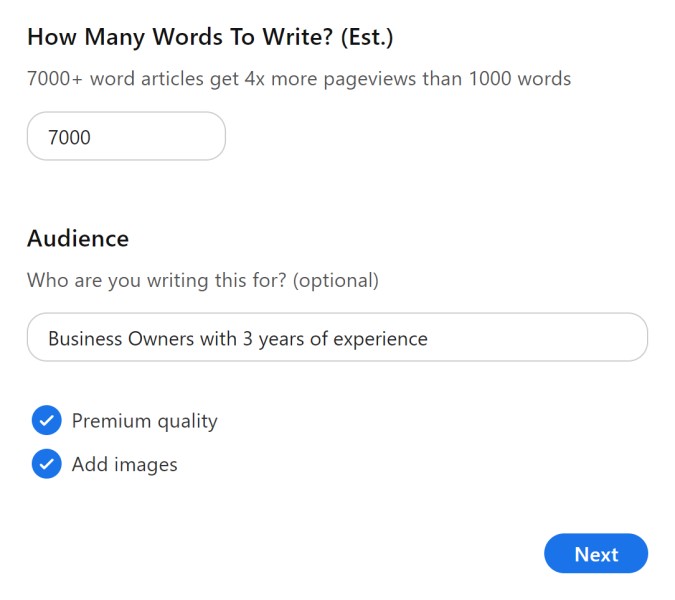Click the "(optional)" text under Audience
This screenshot has width=675, height=600.
336,281
